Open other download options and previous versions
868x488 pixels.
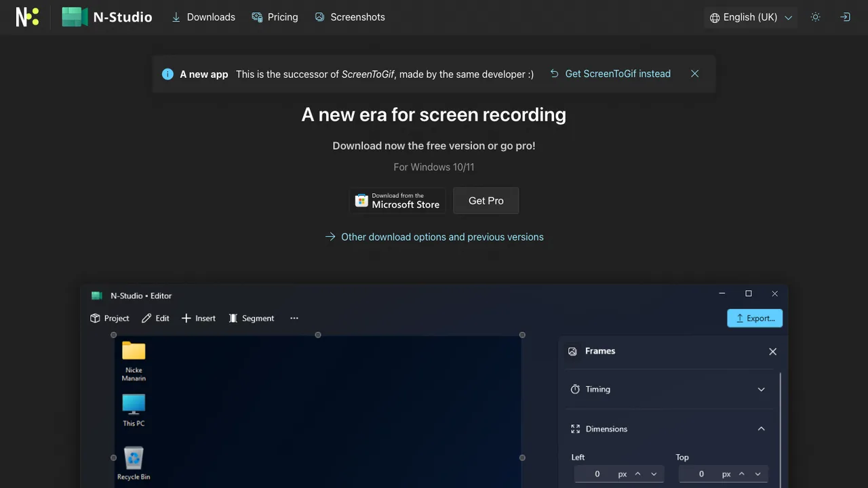[x=434, y=237]
